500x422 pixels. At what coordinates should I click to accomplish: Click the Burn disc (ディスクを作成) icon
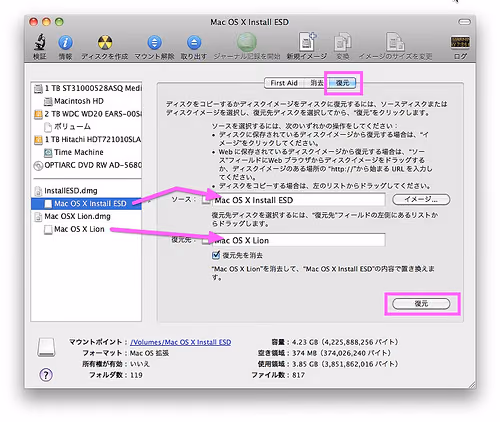click(x=105, y=43)
